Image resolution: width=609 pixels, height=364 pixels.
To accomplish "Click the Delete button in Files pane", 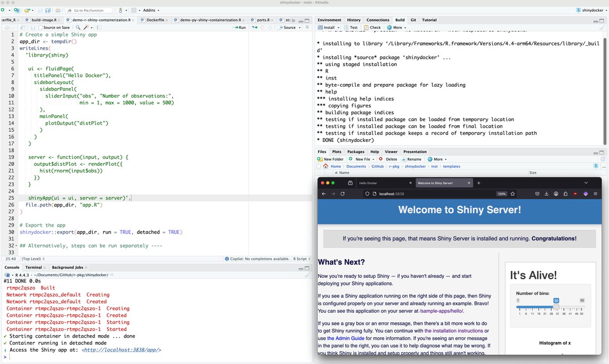I will [388, 159].
